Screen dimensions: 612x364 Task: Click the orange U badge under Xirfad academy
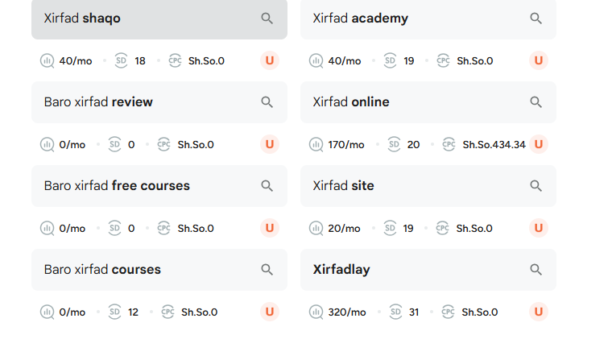(x=539, y=60)
